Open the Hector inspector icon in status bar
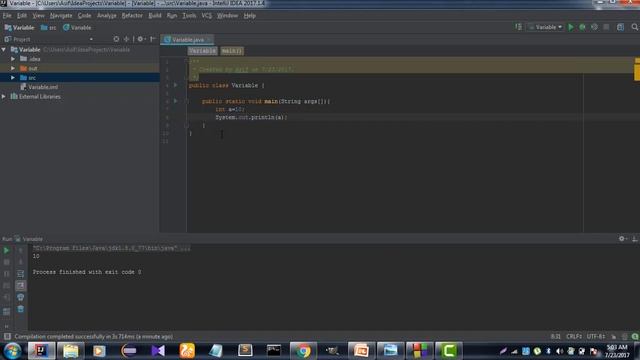Screen dimensions: 640x360 tap(624, 336)
